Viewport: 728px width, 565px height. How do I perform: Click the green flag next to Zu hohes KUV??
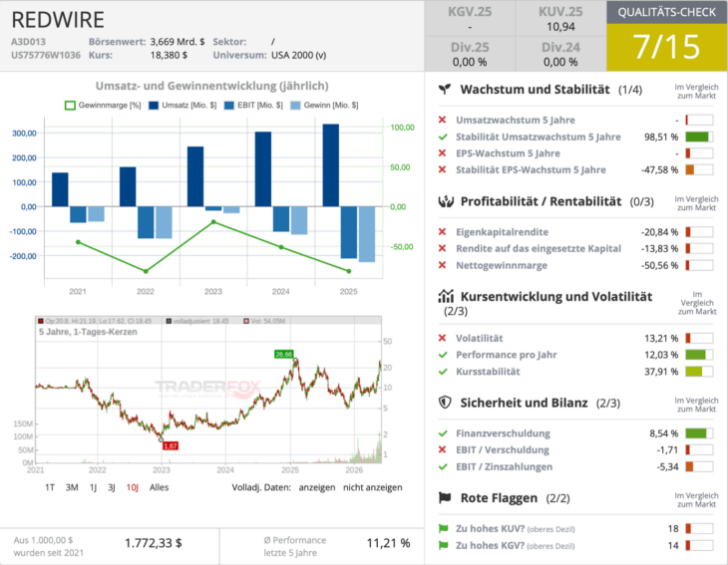coord(444,528)
